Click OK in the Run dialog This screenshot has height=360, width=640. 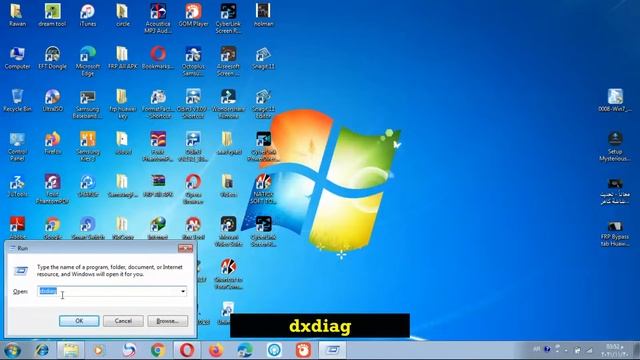[x=79, y=321]
